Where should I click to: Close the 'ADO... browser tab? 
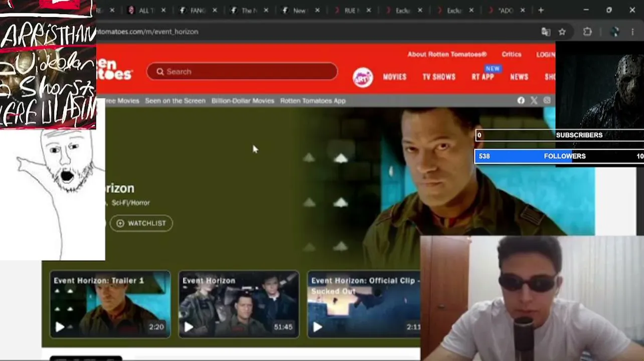(523, 11)
